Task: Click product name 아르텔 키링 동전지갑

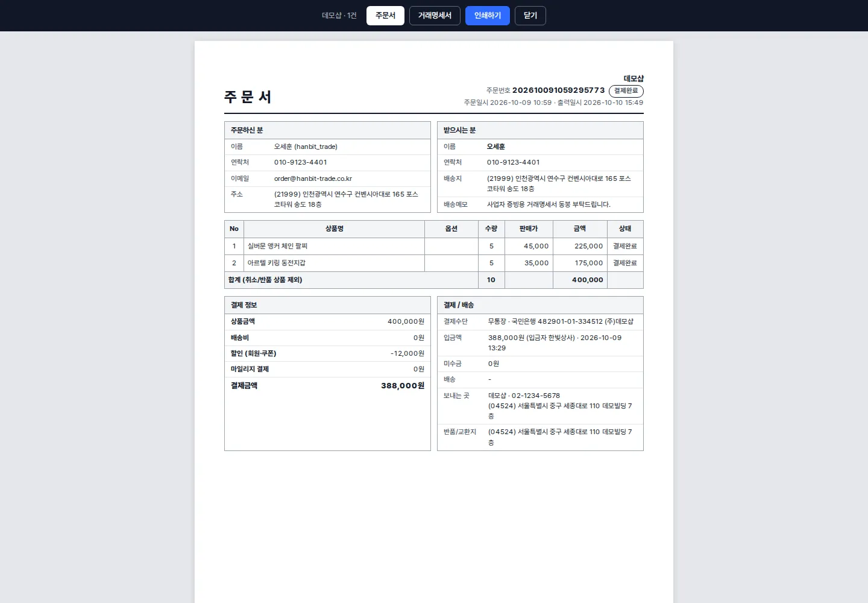Action: pos(277,263)
